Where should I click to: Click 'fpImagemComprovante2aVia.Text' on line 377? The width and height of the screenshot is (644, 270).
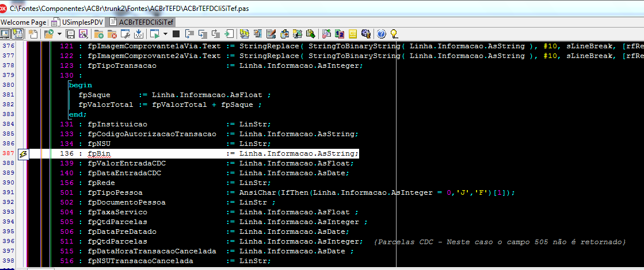[154, 55]
